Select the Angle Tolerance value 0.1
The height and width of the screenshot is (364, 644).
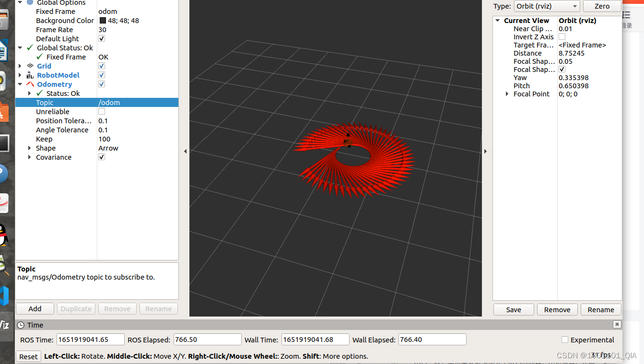(x=103, y=129)
